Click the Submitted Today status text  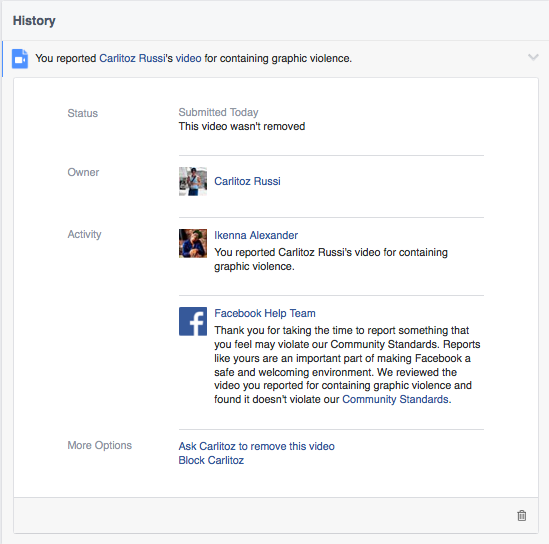[x=218, y=112]
